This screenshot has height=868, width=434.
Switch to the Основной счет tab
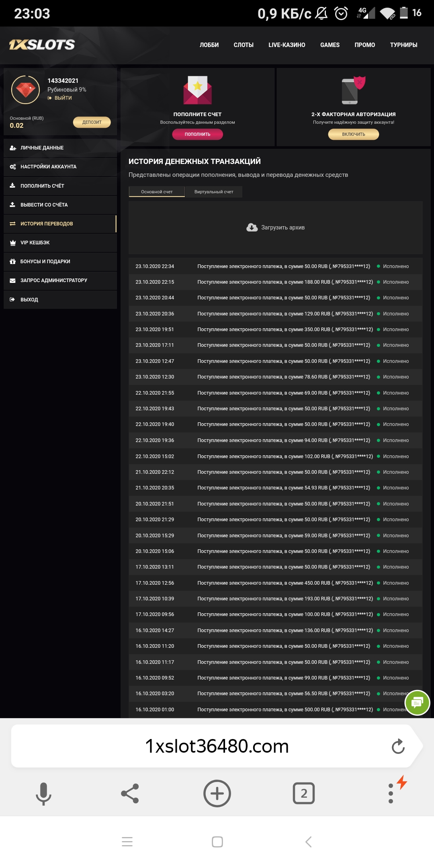(157, 192)
